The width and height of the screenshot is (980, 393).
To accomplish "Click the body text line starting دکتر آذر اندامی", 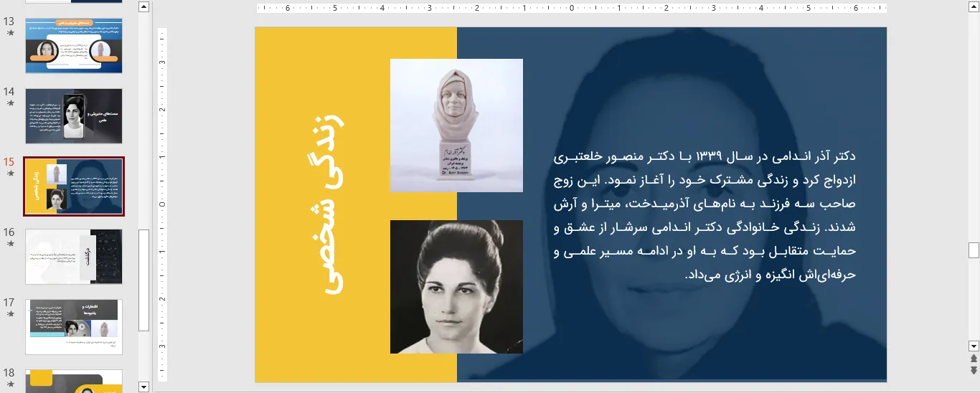I will point(706,156).
